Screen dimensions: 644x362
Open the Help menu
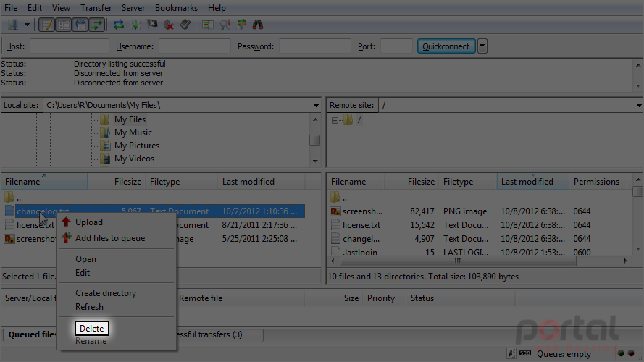point(217,8)
